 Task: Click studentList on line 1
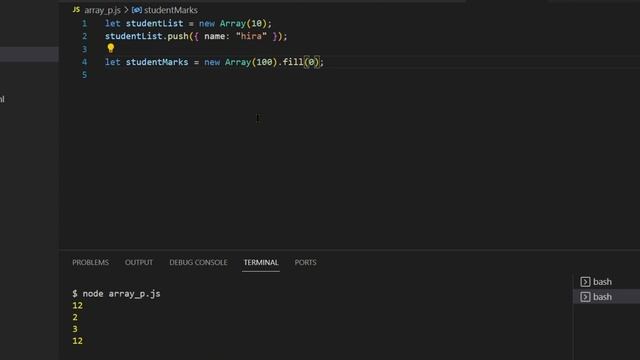(x=154, y=23)
